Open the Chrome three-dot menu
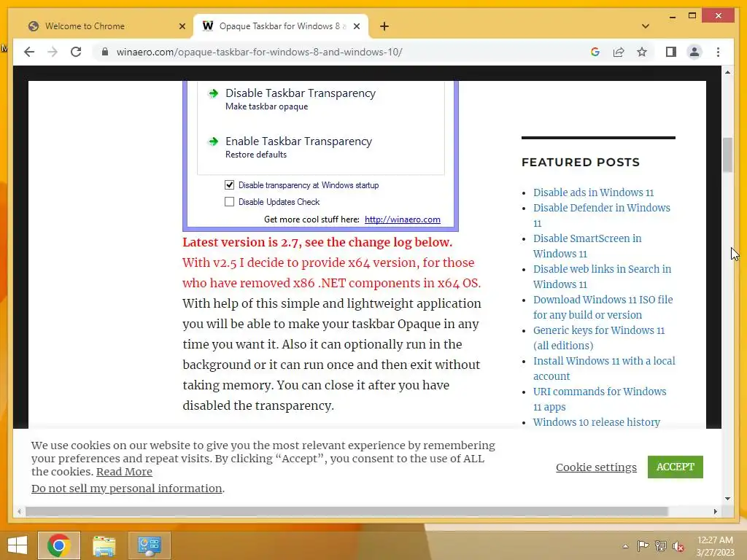Image resolution: width=747 pixels, height=560 pixels. 718,52
